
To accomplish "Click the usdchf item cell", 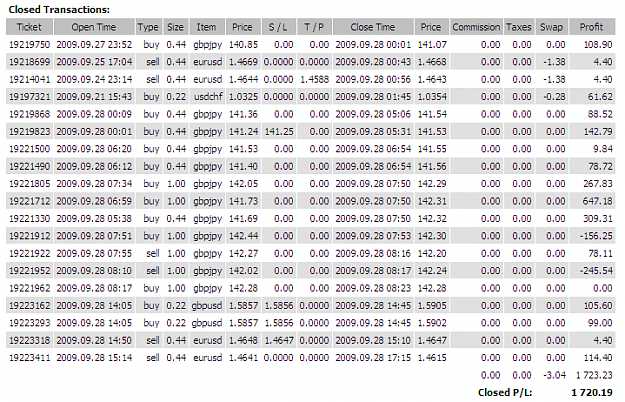I will click(208, 97).
